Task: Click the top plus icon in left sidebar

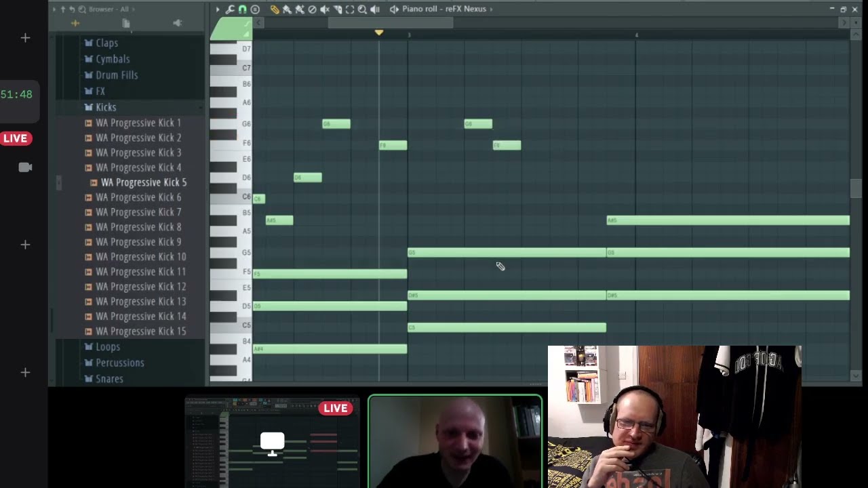Action: point(25,38)
